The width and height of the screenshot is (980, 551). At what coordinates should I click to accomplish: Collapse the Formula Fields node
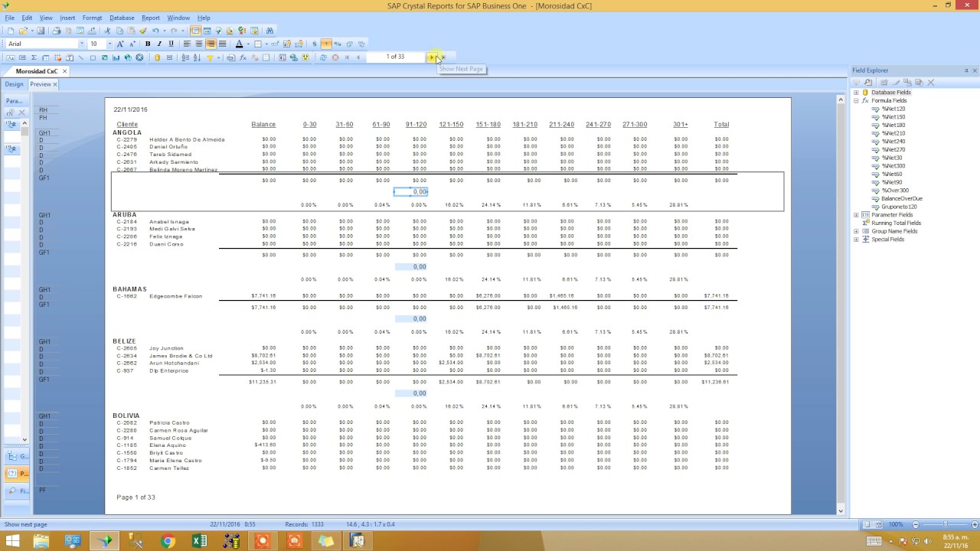[x=856, y=100]
